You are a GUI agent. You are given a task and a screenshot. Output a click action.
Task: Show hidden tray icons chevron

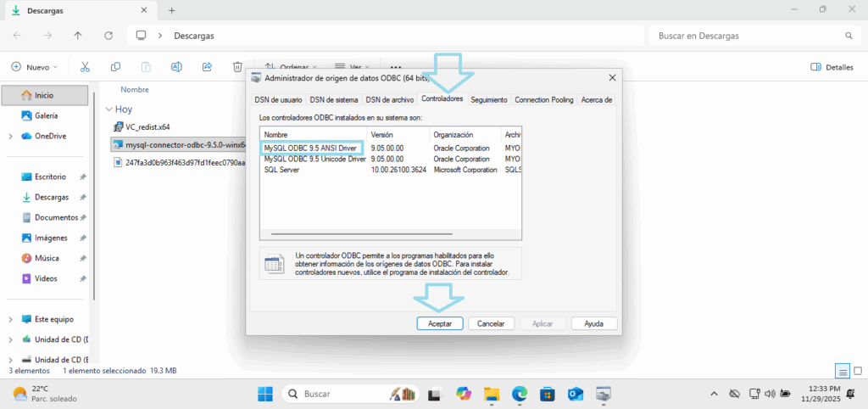pyautogui.click(x=715, y=394)
